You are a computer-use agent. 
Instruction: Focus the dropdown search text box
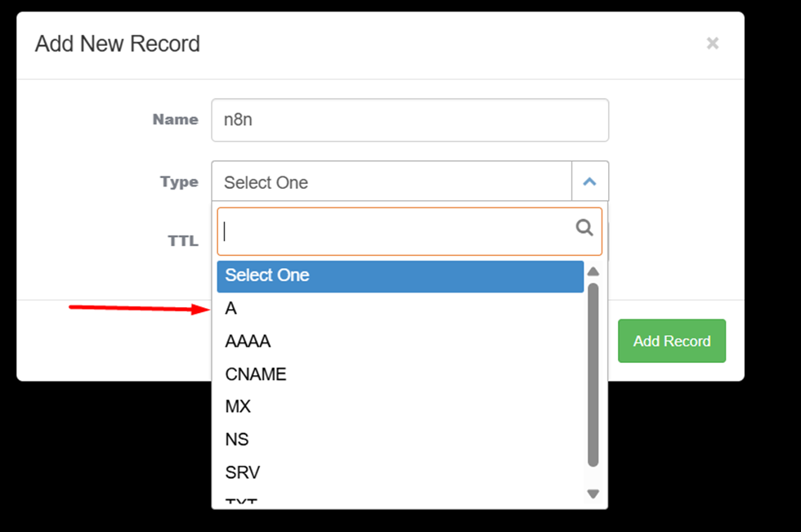[396, 231]
